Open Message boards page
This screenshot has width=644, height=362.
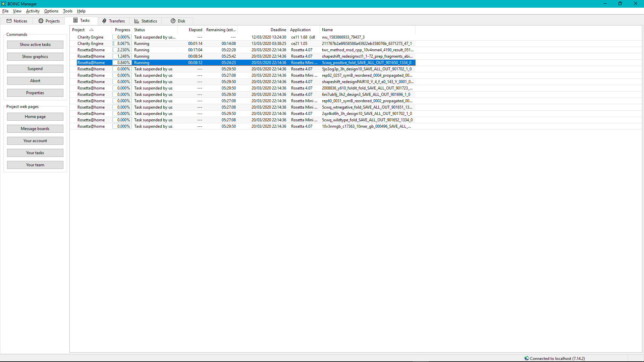coord(35,129)
